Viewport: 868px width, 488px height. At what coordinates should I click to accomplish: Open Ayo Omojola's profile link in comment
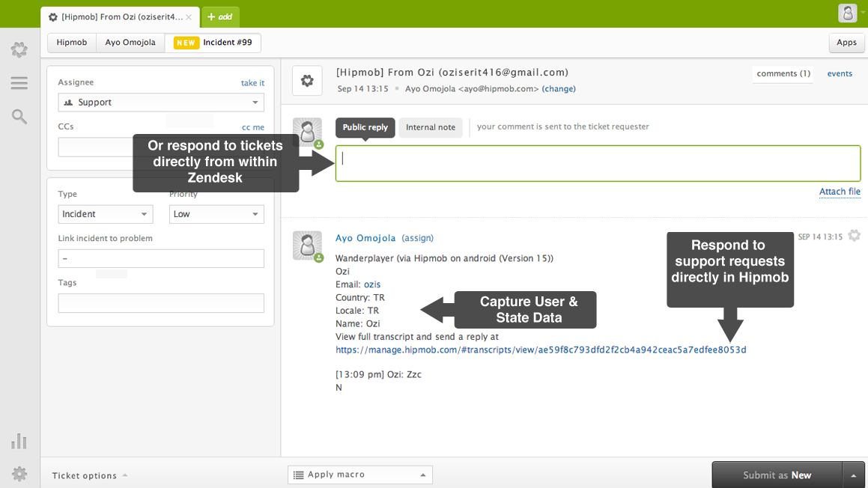click(365, 238)
